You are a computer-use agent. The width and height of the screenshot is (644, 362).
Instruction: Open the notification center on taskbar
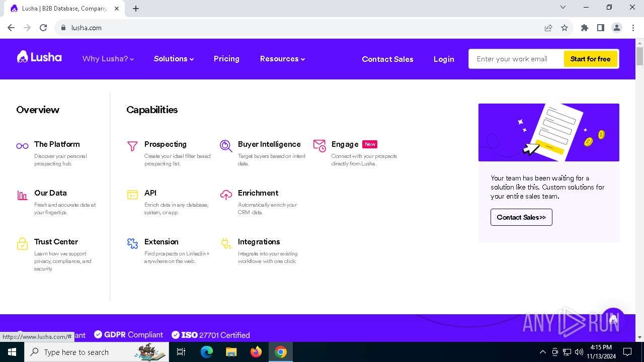[627, 352]
